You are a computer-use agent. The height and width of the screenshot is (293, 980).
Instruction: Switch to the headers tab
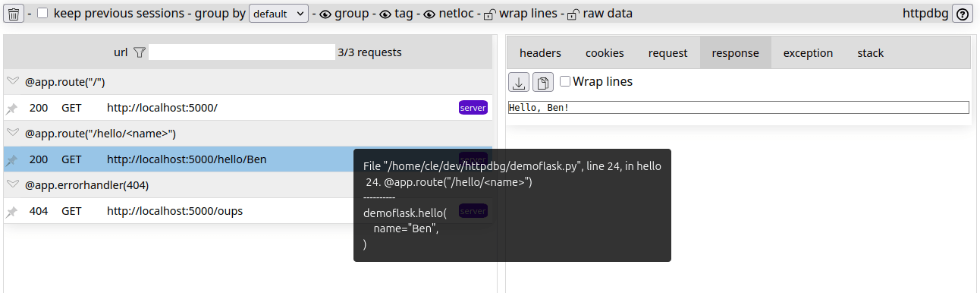pos(540,53)
